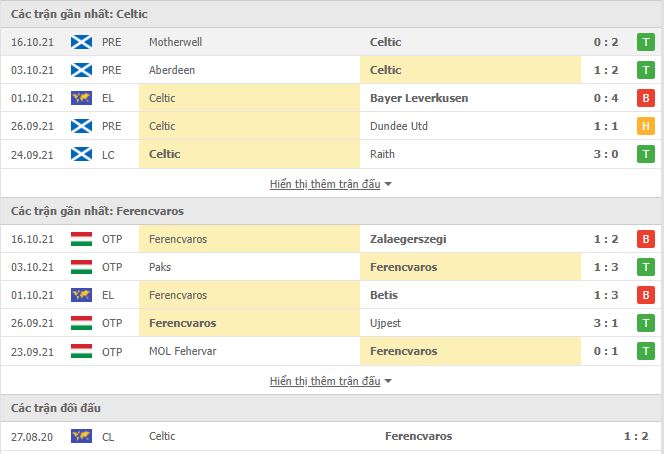Click Champions League icon in 27.08.20 row
The image size is (664, 454).
coord(81,436)
